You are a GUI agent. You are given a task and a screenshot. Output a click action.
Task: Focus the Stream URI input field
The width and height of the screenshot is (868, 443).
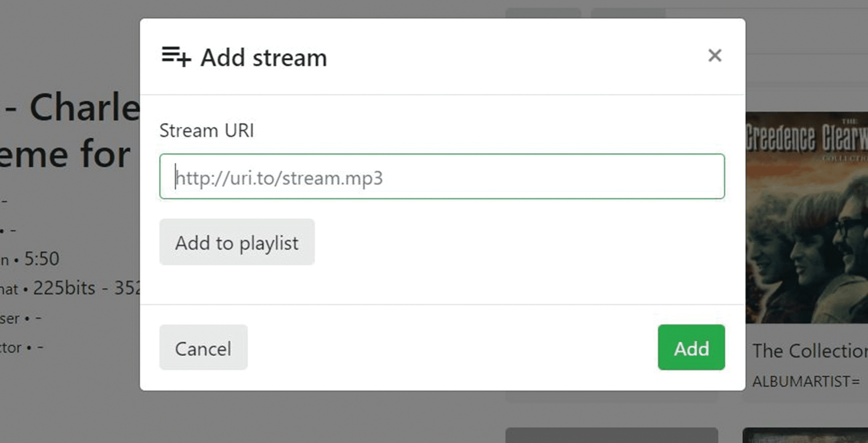coord(442,176)
